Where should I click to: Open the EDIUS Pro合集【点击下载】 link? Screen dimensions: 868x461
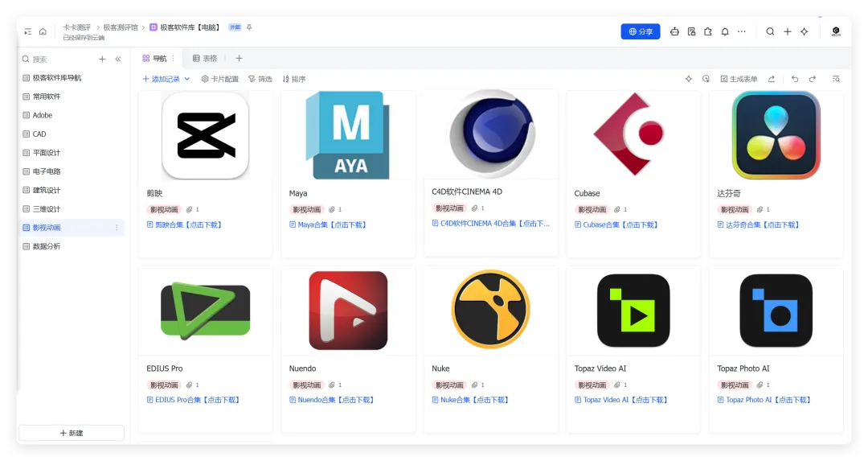coord(193,400)
